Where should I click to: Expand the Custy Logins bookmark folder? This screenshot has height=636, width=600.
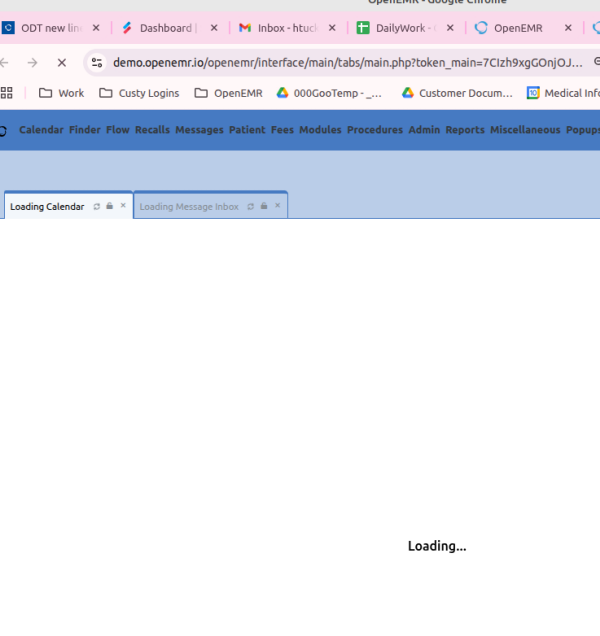point(138,93)
